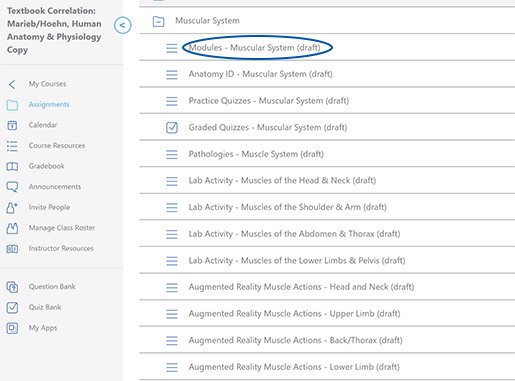Viewport: 515px width, 381px height.
Task: Click list icon beside Anatomy ID - Muscular System
Action: coord(172,74)
